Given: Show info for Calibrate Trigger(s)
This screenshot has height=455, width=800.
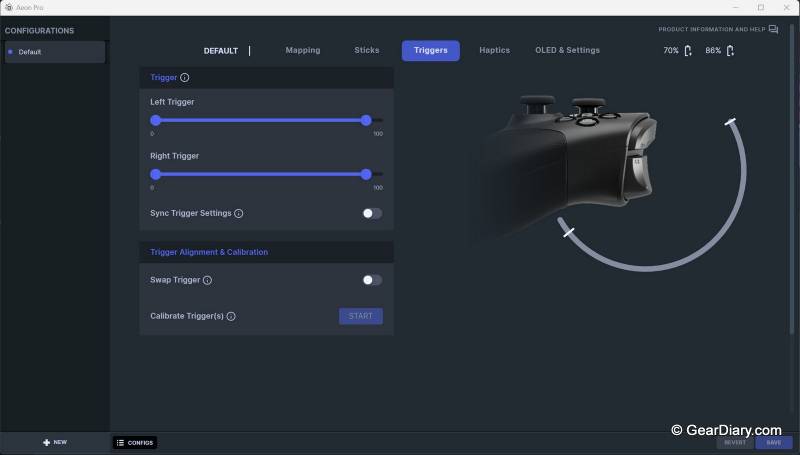Looking at the screenshot, I should pyautogui.click(x=231, y=316).
